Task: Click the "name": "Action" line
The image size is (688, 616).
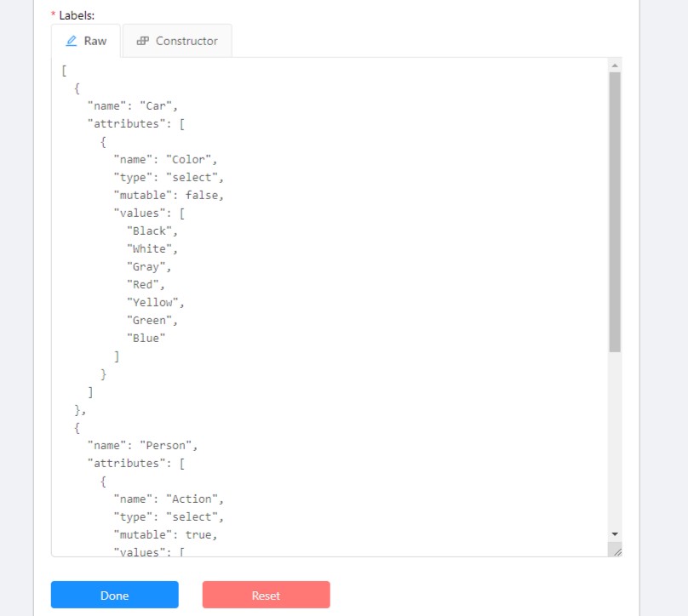Action: pyautogui.click(x=169, y=499)
